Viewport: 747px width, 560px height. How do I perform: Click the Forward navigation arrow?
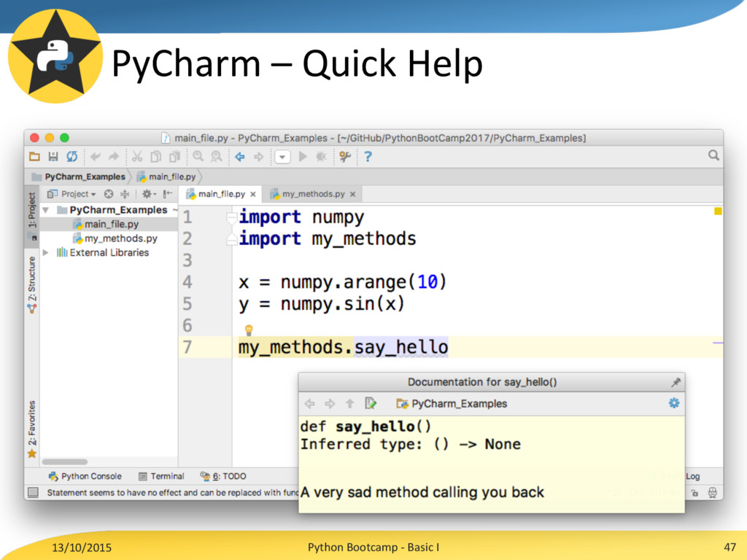[x=258, y=156]
